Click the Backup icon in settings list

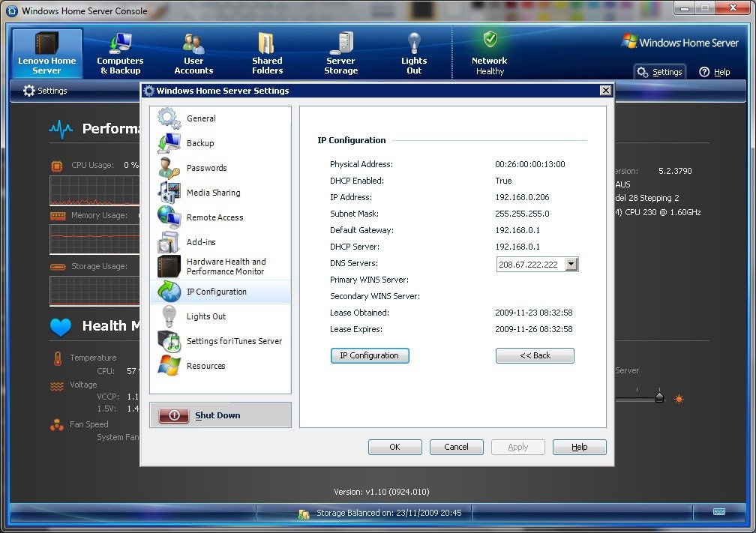169,143
